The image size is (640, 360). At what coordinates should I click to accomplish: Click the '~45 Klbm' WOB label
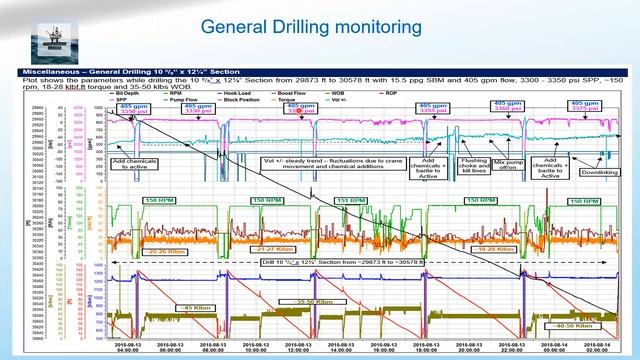[x=196, y=308]
